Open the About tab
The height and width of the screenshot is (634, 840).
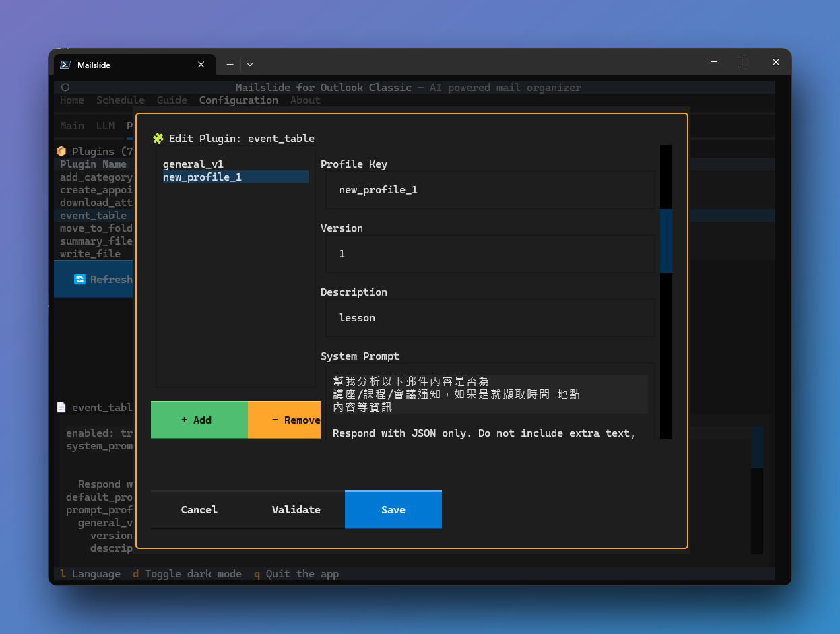pyautogui.click(x=304, y=100)
